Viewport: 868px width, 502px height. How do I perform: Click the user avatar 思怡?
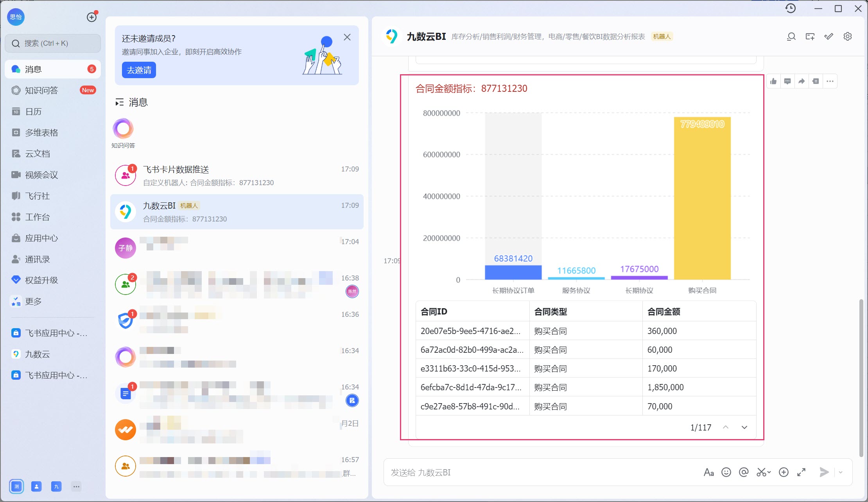(16, 17)
